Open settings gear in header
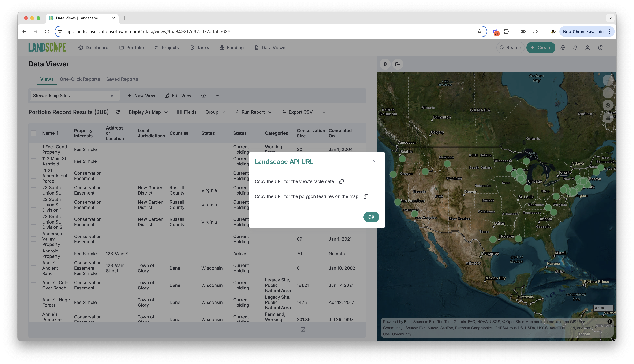Screen dimensions: 634x364 563,48
